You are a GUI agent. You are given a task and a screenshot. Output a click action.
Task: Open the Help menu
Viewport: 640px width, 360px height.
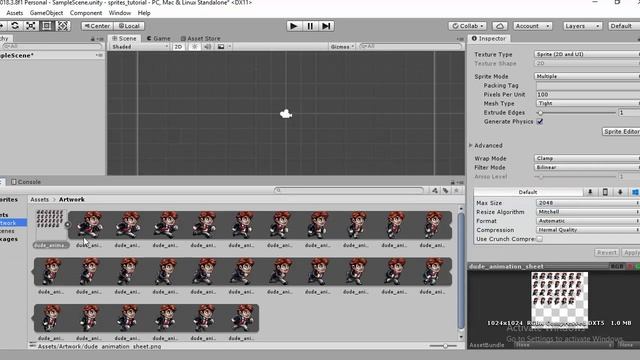(x=144, y=13)
